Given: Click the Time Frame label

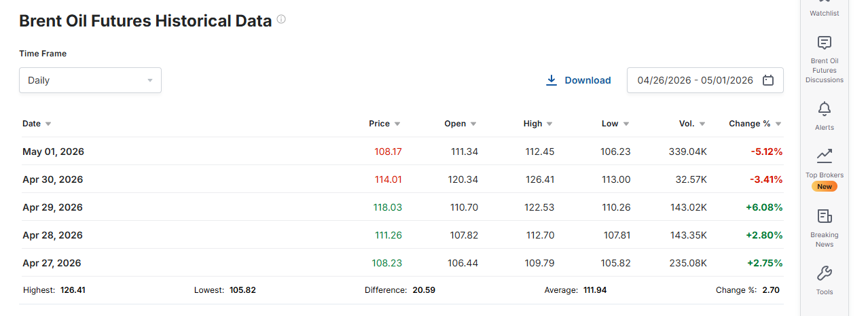Looking at the screenshot, I should click(x=43, y=54).
